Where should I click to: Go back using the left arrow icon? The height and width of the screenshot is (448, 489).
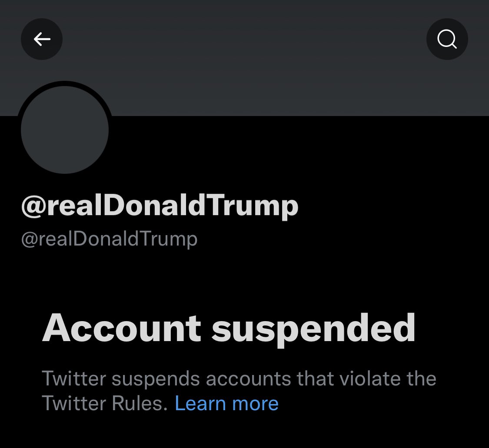point(42,39)
